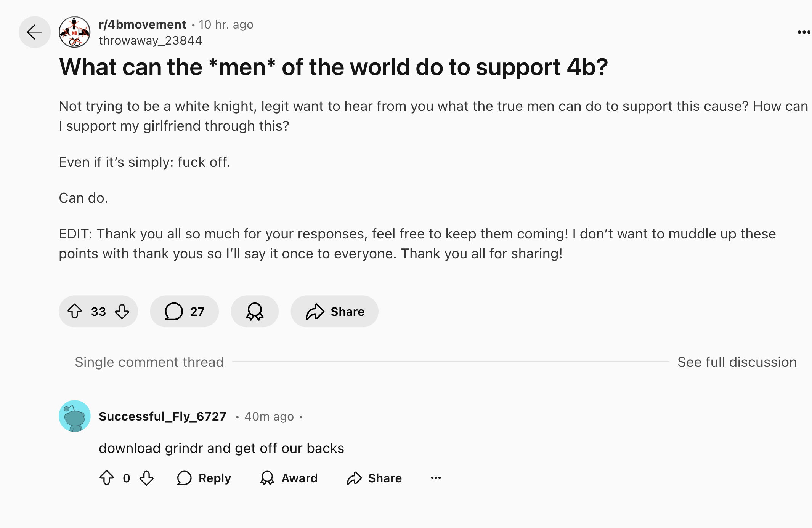
Task: Open the post's 27 comments
Action: 185,311
